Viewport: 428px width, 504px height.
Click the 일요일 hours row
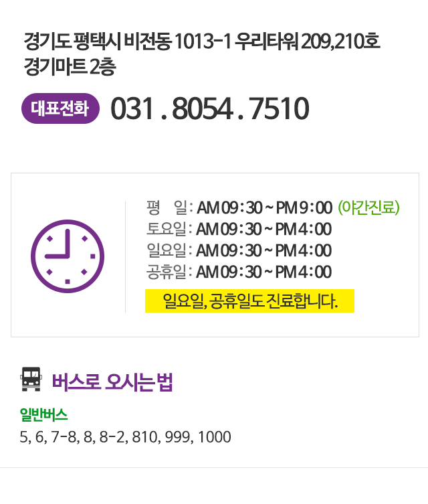(x=239, y=251)
